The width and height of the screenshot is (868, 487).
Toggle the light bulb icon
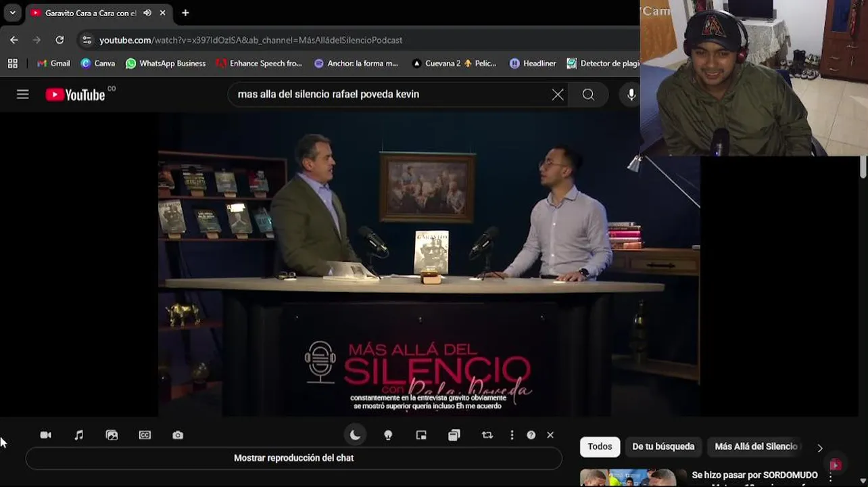(388, 435)
